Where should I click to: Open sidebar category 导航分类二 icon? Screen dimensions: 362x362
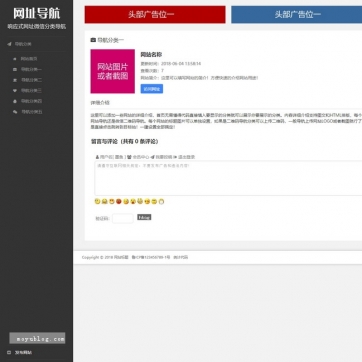(14, 80)
